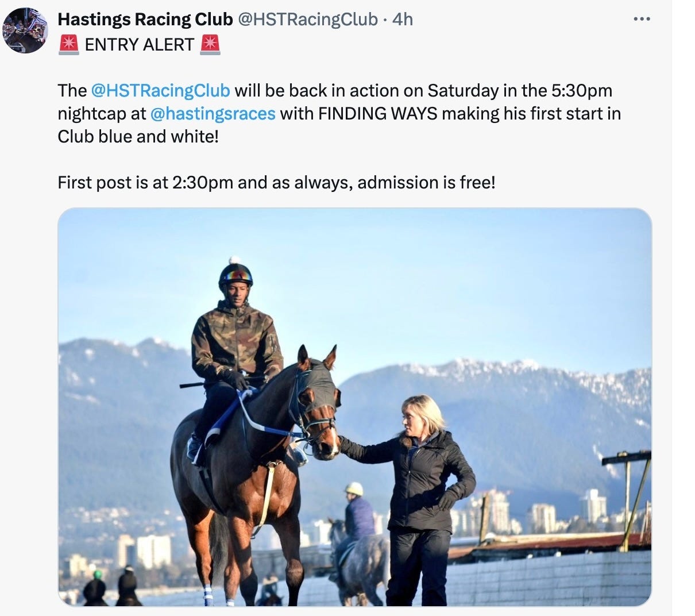Image resolution: width=695 pixels, height=616 pixels.
Task: Follow the @hastingsraces mention link
Action: click(213, 114)
